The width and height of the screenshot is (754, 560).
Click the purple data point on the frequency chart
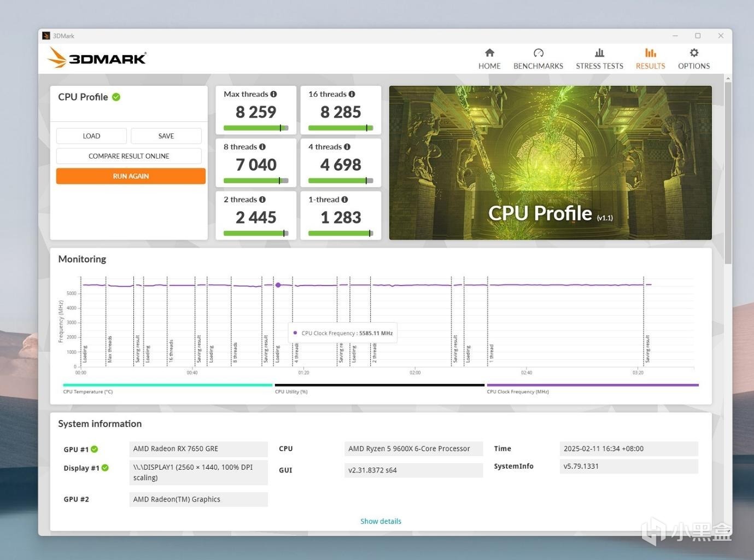coord(278,285)
